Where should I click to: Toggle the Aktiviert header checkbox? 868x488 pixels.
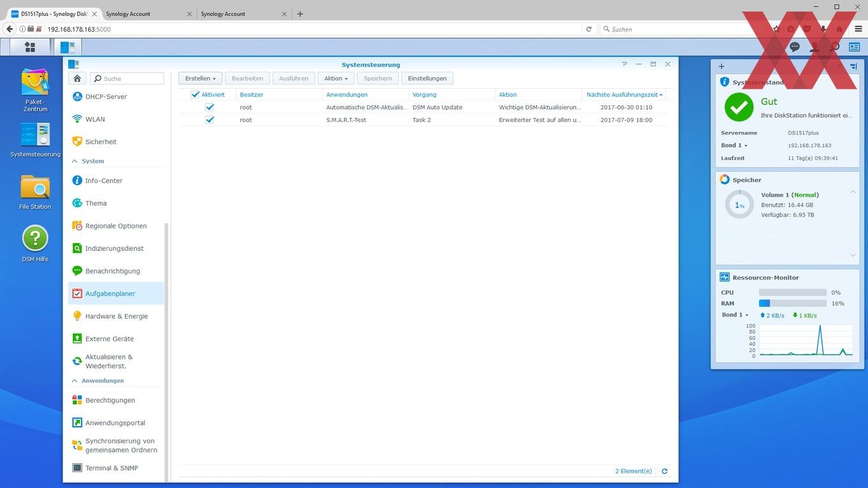(x=196, y=94)
